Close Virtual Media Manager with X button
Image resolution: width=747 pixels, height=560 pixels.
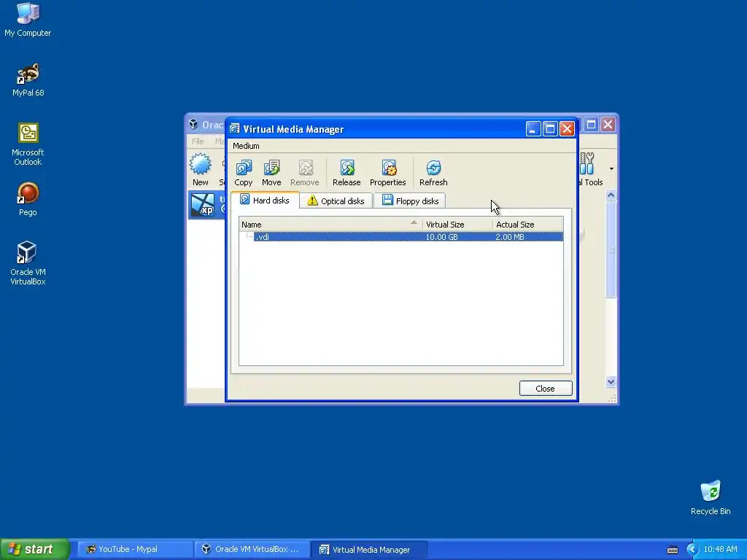tap(567, 128)
